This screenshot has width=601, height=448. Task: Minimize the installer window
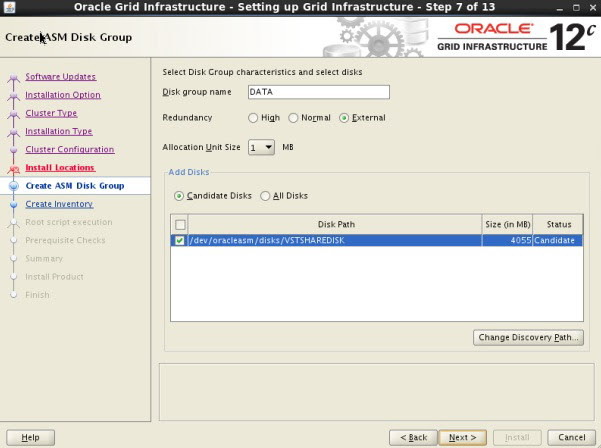560,8
